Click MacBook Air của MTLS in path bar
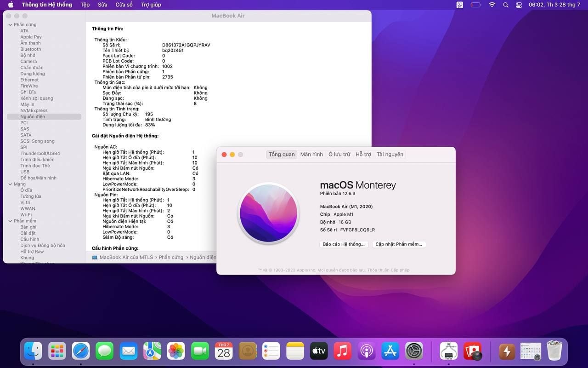 [x=123, y=258]
